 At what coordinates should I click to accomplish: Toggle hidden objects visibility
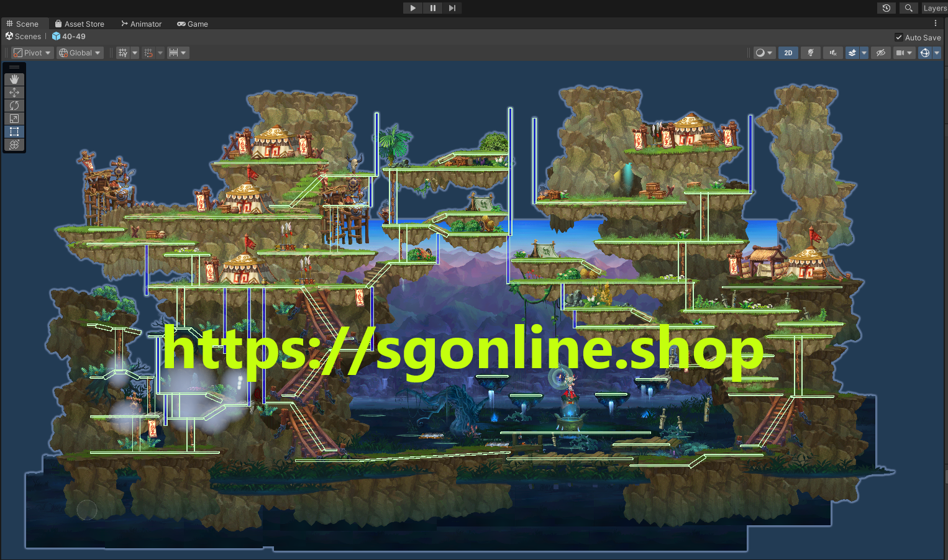pyautogui.click(x=880, y=53)
